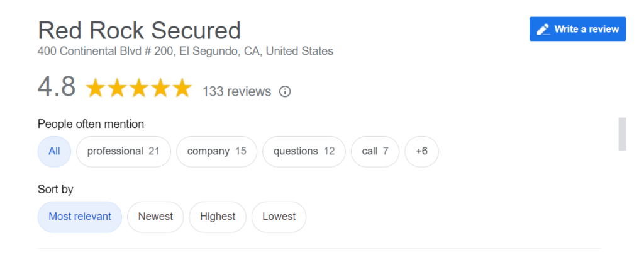The image size is (644, 257).
Task: Sort reviews by Newest
Action: coord(156,217)
